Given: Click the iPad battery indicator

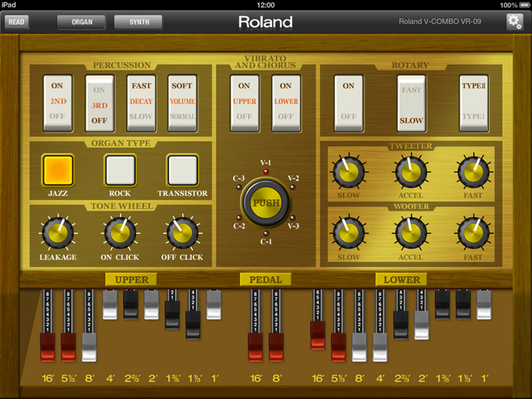Looking at the screenshot, I should click(525, 5).
